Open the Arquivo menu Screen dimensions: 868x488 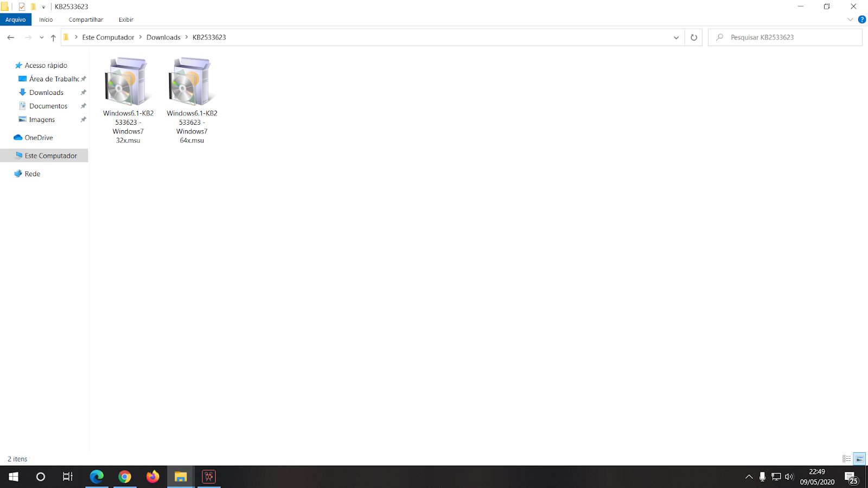(16, 20)
